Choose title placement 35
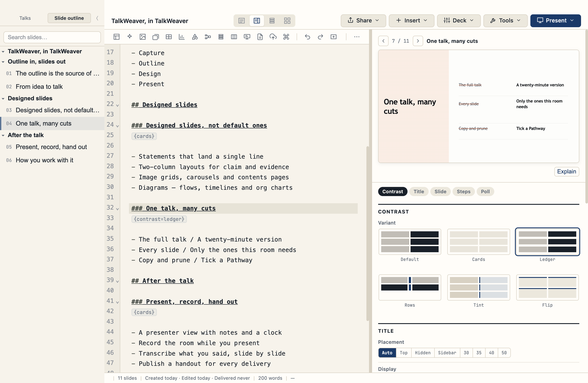This screenshot has height=383, width=588. [479, 353]
